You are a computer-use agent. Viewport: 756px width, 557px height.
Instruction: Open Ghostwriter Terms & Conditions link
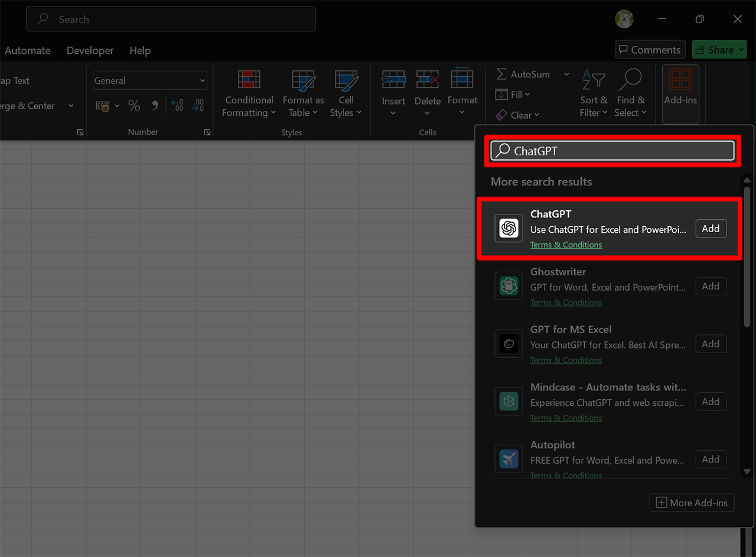click(x=566, y=302)
